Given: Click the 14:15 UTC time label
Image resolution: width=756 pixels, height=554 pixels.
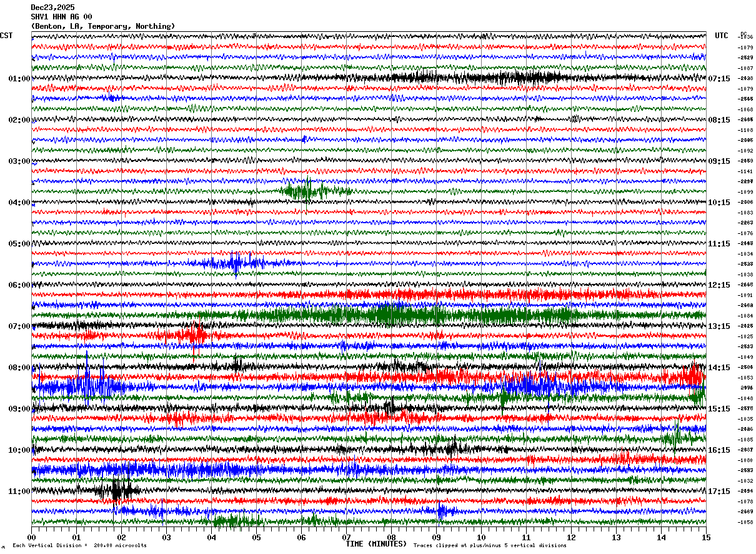Looking at the screenshot, I should coord(720,368).
